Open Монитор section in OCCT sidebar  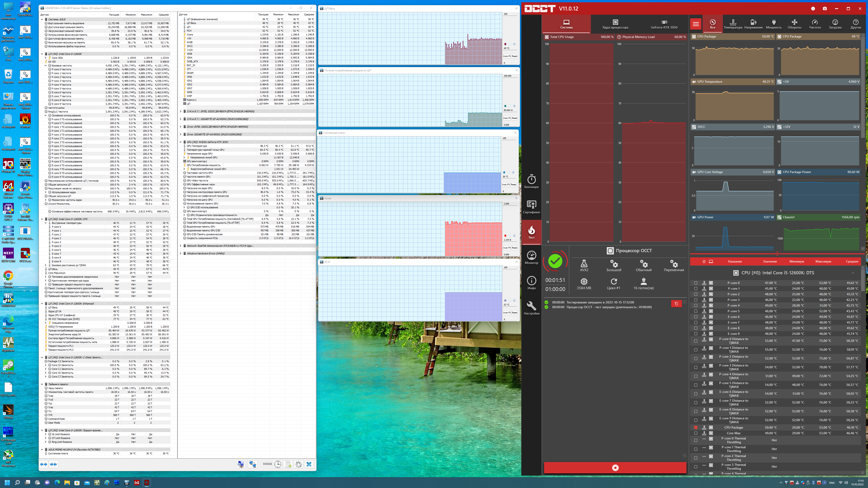(531, 257)
